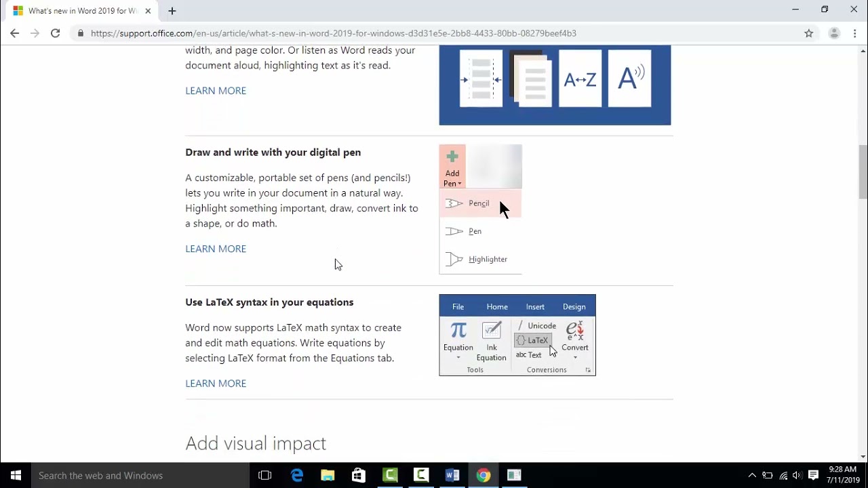Switch to the white-background Camtasia taskbar icon
This screenshot has height=488, width=868.
pyautogui.click(x=421, y=475)
